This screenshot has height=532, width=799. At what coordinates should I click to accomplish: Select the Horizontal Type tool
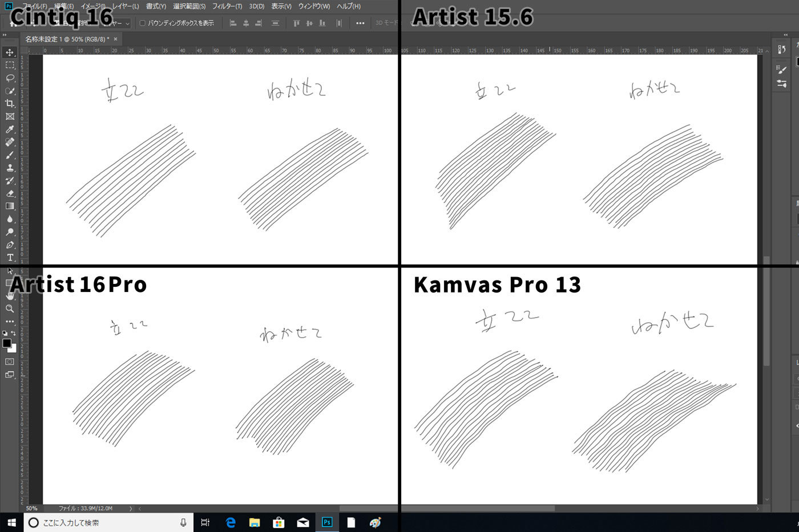click(x=10, y=258)
